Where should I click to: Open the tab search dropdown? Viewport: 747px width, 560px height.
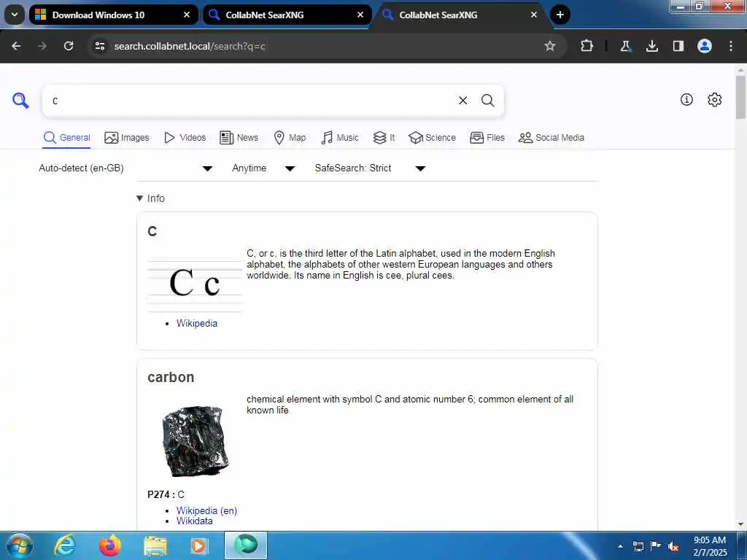point(15,15)
